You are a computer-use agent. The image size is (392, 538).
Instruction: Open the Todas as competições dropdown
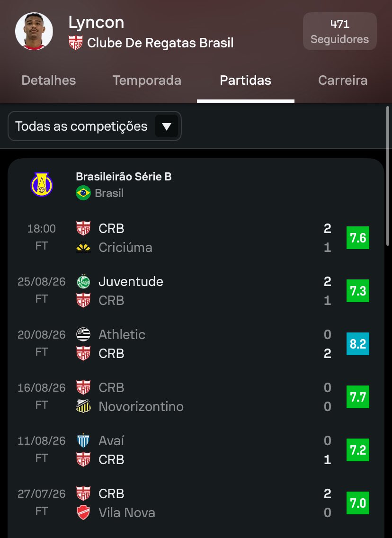(x=95, y=126)
